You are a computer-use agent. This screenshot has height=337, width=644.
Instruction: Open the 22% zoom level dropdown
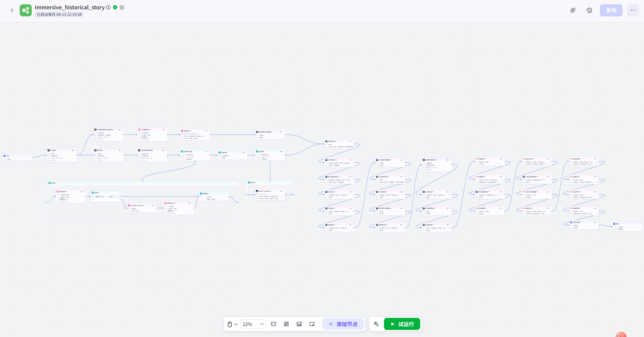point(253,324)
